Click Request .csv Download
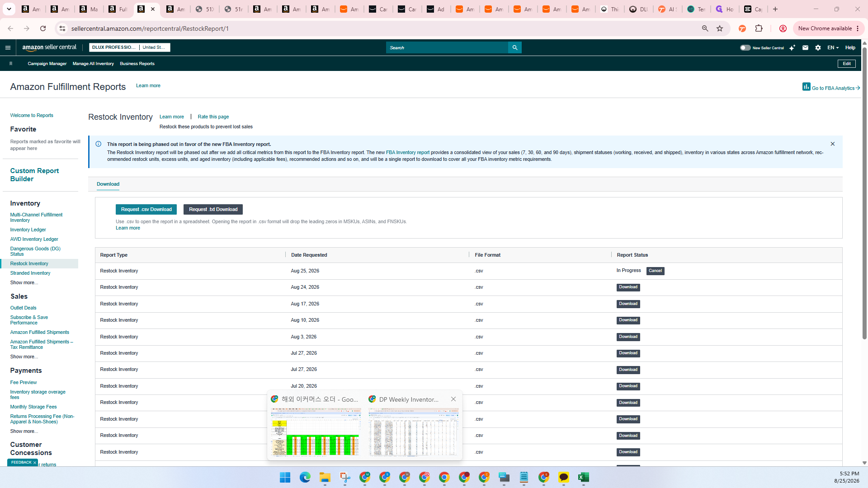Viewport: 868px width, 488px height. click(146, 209)
